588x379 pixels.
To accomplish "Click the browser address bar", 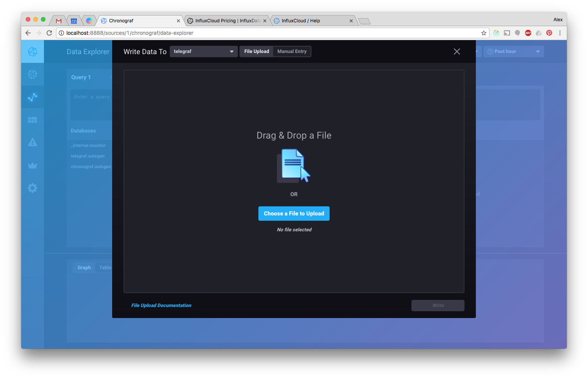I will click(x=273, y=33).
